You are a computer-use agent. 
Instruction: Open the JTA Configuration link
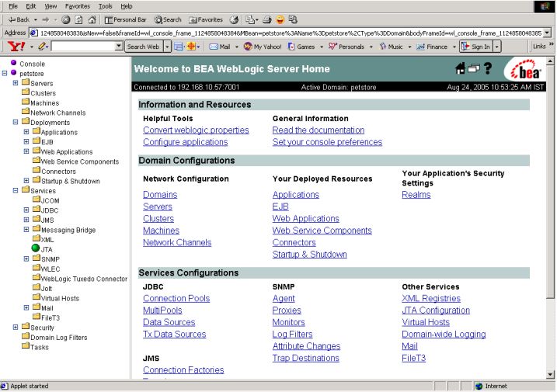coord(436,310)
